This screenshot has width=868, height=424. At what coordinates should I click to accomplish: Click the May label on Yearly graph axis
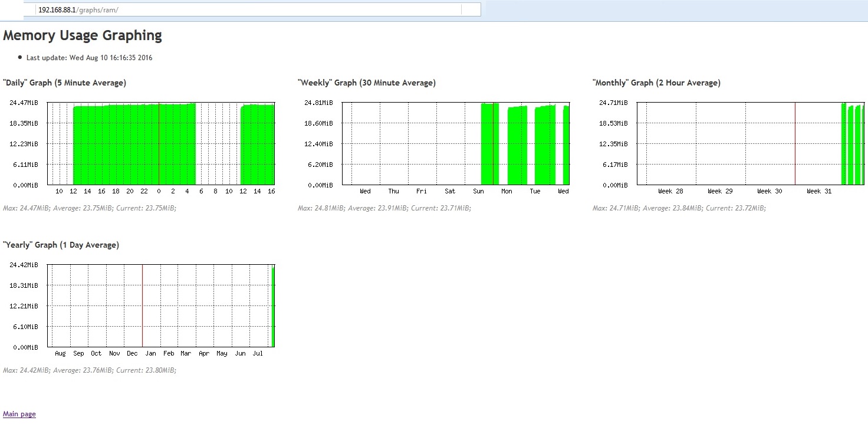point(222,353)
